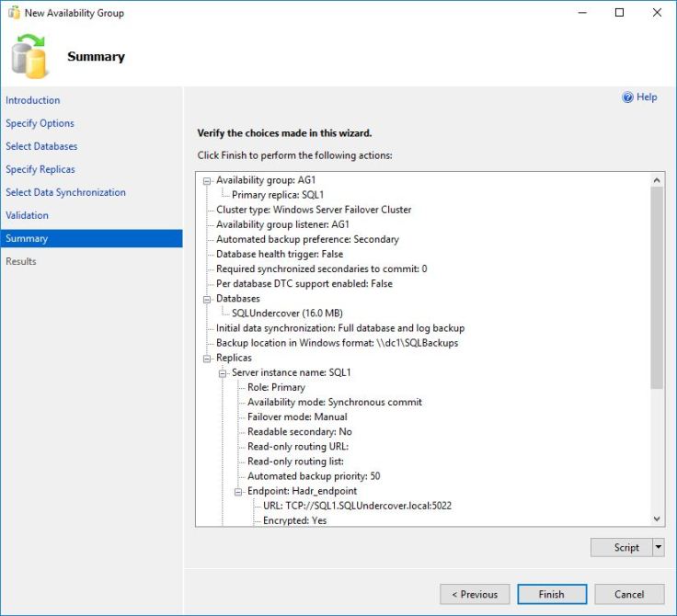Click the Summary database wizard icon
677x616 pixels.
[29, 56]
